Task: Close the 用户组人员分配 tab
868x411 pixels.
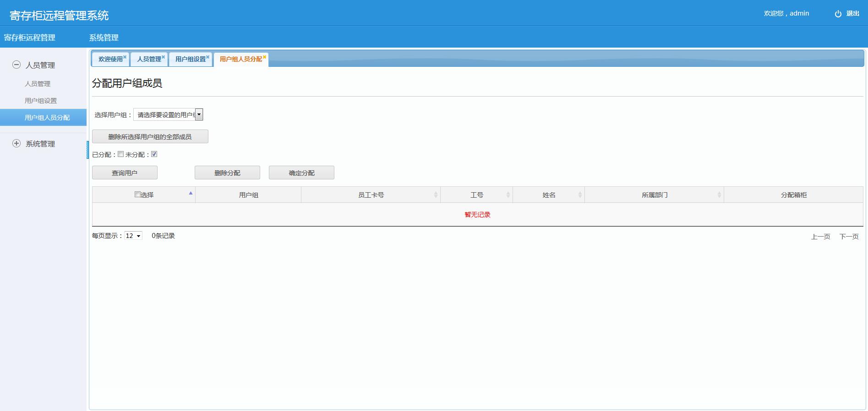Action: (x=264, y=57)
